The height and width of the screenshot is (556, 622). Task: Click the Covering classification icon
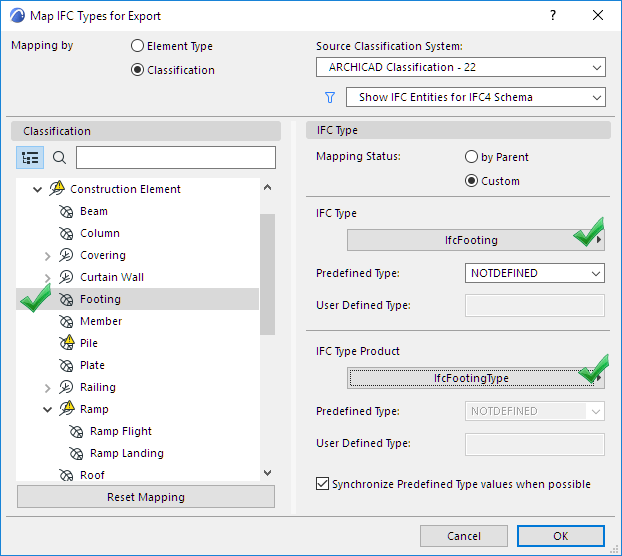point(66,255)
